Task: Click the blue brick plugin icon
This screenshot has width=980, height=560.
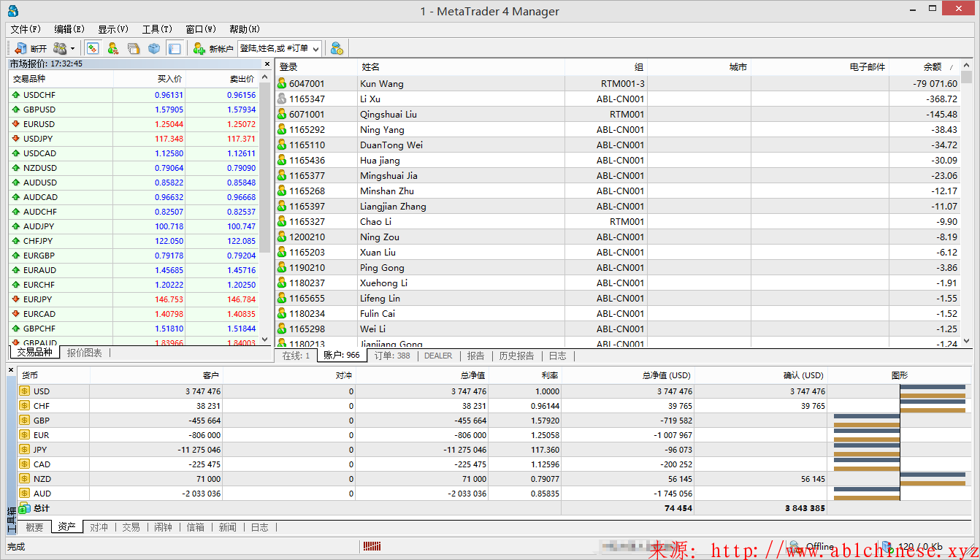Action: [x=154, y=48]
